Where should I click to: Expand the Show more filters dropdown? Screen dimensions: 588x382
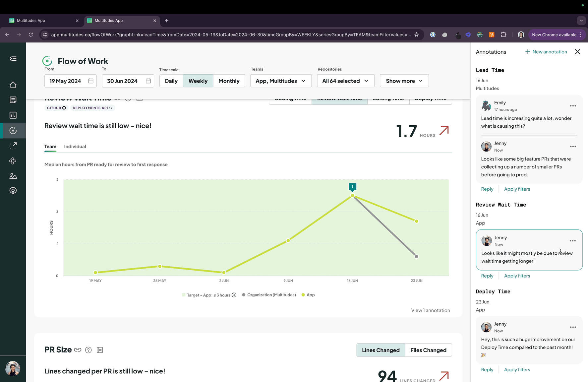[404, 81]
